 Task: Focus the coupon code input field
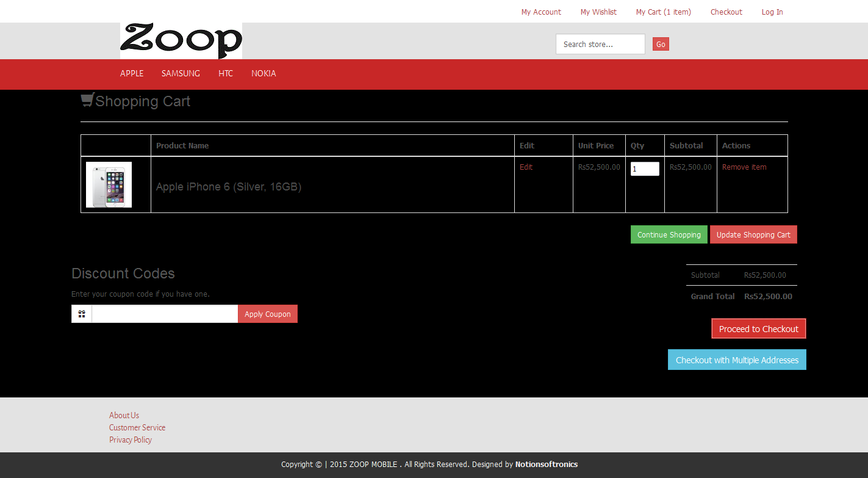(165, 314)
